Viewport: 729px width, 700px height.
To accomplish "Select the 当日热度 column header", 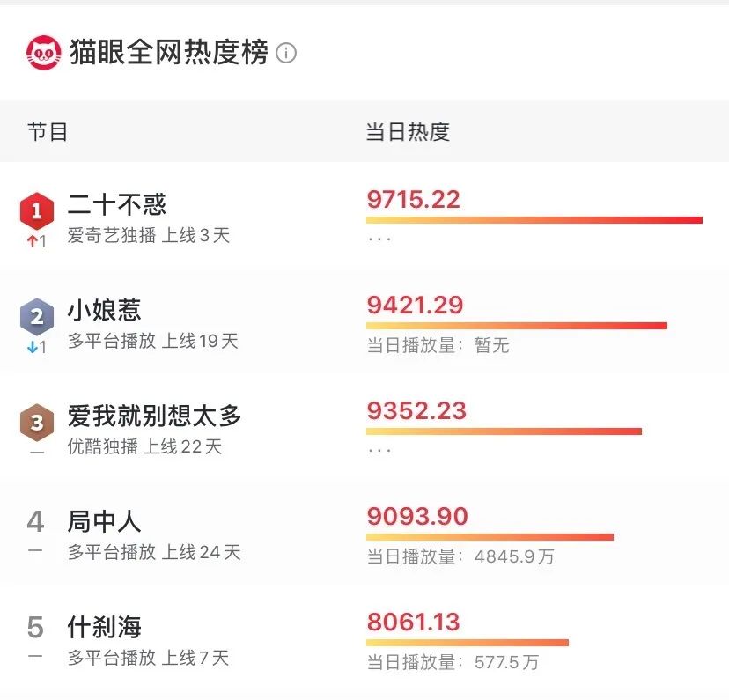I will pos(409,131).
